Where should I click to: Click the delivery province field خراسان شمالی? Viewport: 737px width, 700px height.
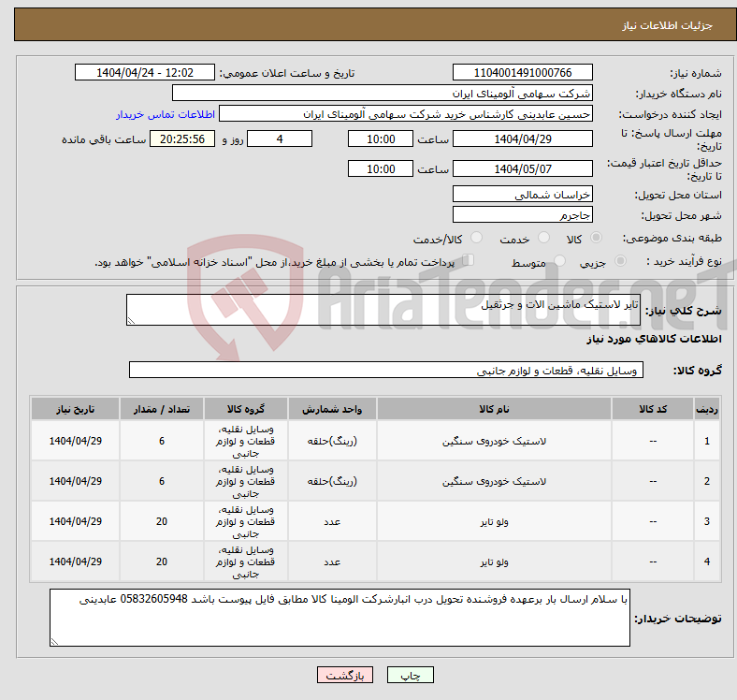[x=522, y=194]
